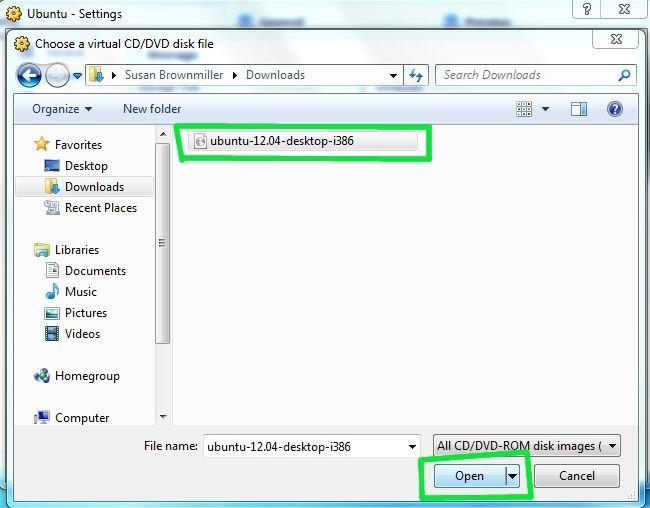Open Music library
This screenshot has width=650, height=508.
pos(80,292)
